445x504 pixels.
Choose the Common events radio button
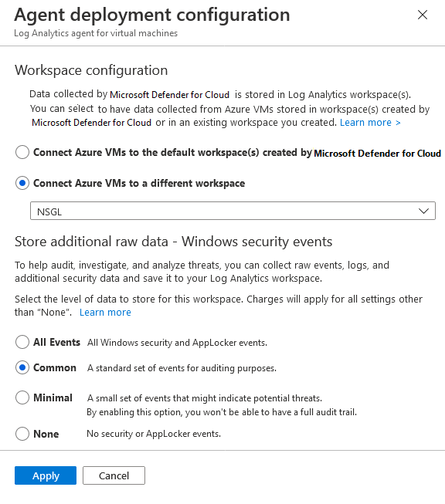pos(22,367)
